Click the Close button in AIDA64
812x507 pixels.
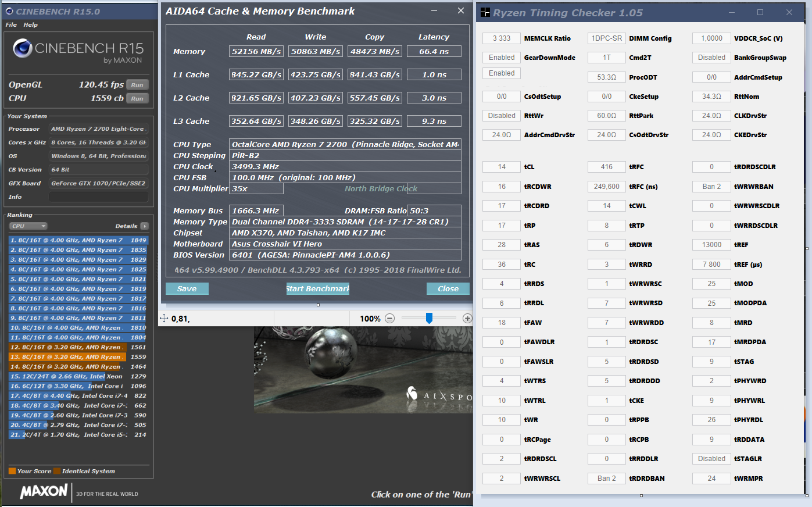[x=448, y=289]
